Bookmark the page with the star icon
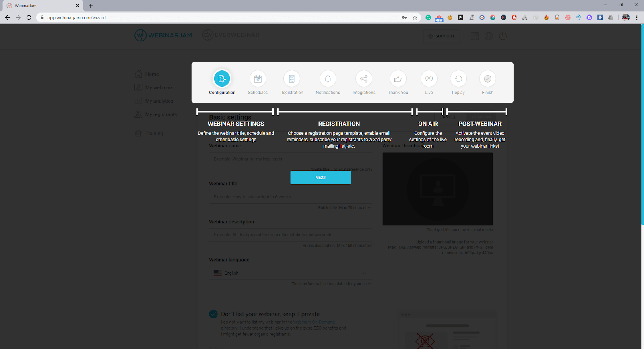This screenshot has width=644, height=349. pos(415,17)
